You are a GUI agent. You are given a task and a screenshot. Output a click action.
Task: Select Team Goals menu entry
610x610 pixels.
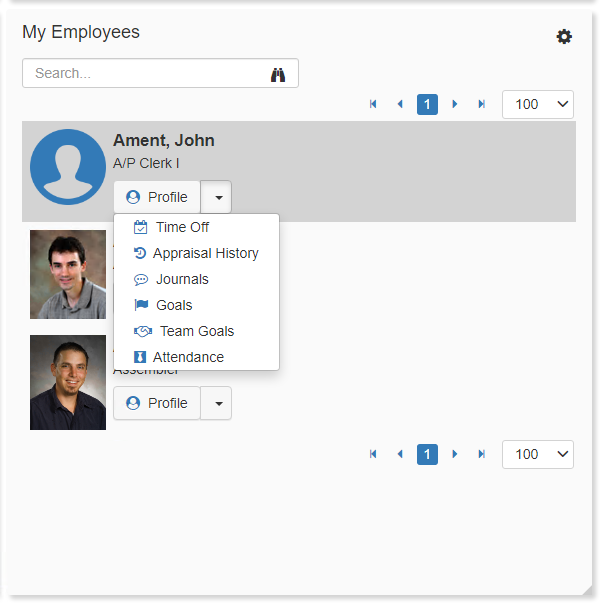[196, 331]
